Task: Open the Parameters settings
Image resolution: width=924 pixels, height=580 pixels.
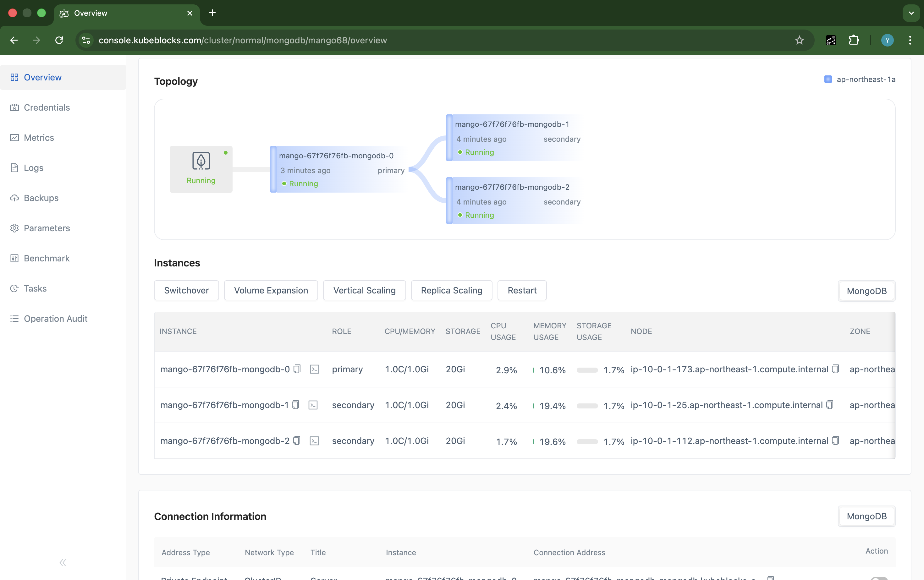Action: [x=47, y=228]
